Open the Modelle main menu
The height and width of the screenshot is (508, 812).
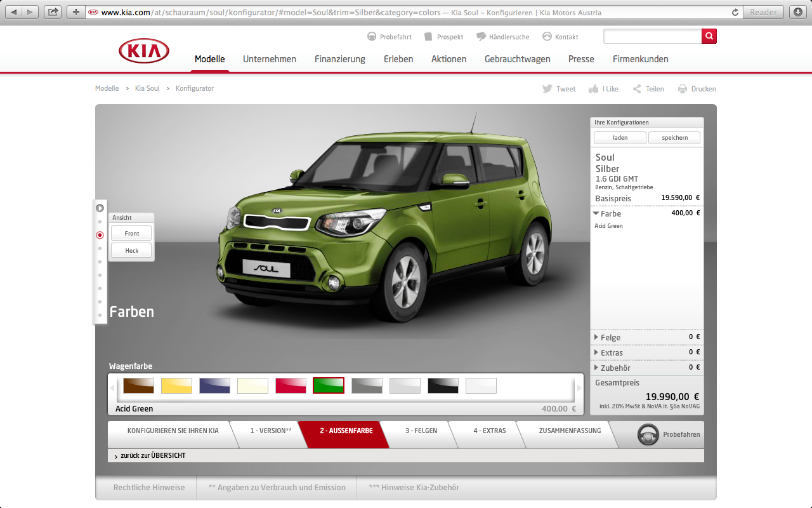point(210,59)
